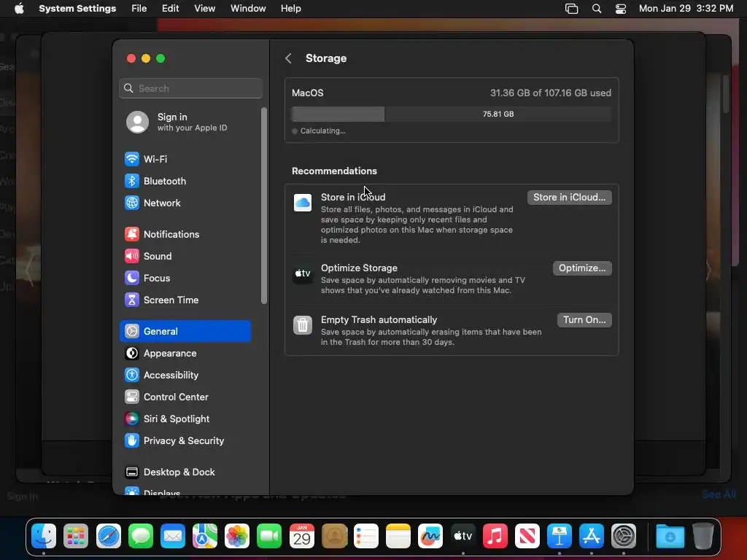Viewport: 747px width, 560px height.
Task: Open Notes from the Dock
Action: point(398,537)
